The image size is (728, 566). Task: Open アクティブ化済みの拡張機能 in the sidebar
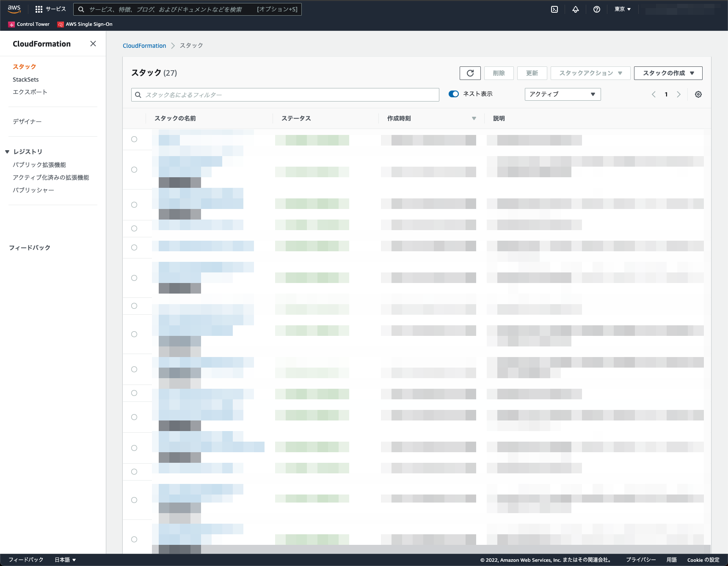click(x=51, y=177)
